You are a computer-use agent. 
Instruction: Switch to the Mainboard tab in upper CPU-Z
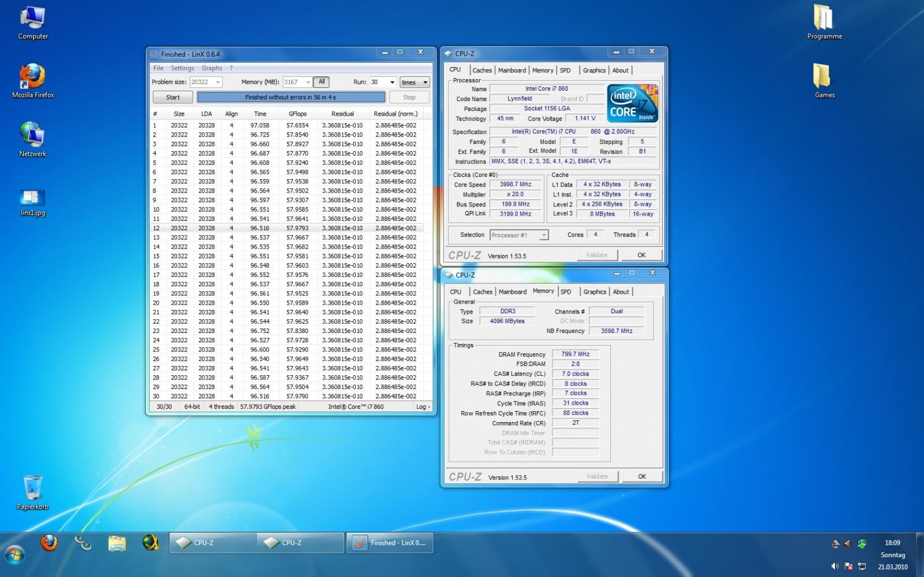point(512,71)
